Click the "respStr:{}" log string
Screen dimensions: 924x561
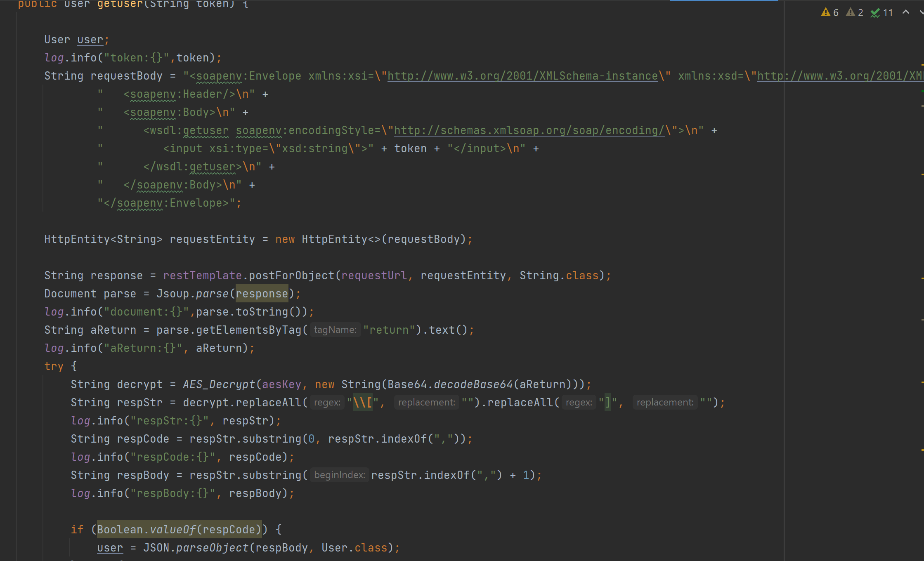[170, 421]
